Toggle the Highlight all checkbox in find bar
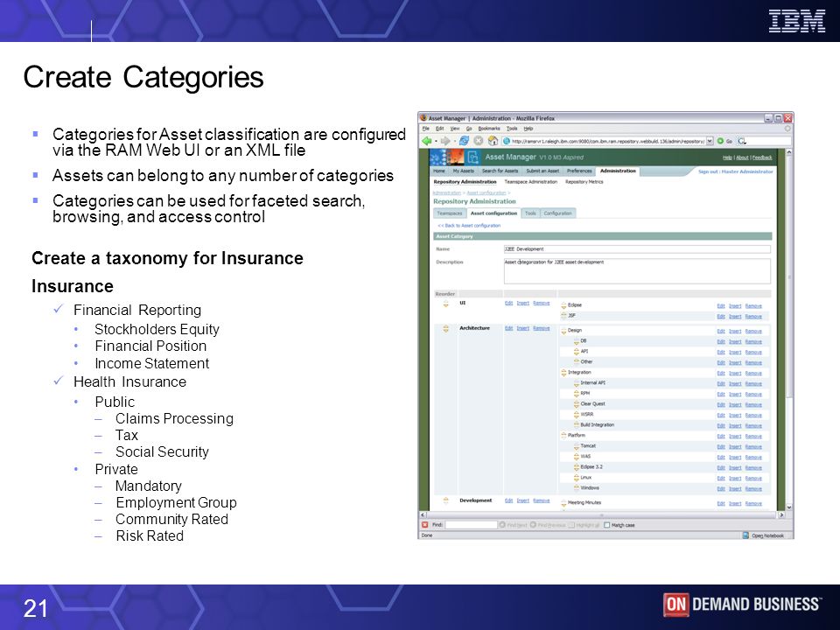The width and height of the screenshot is (840, 630). [x=571, y=525]
